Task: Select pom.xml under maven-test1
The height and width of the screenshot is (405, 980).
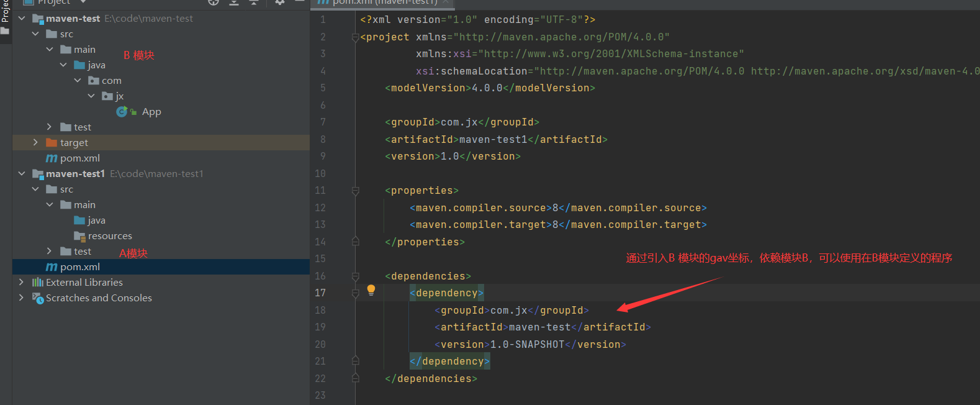Action: coord(80,267)
